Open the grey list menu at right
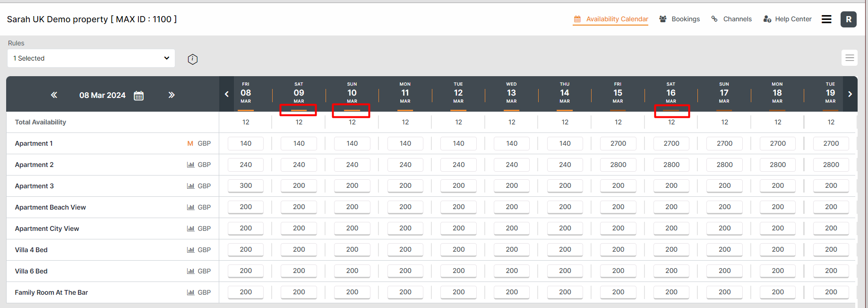Viewport: 868px width, 308px height. (849, 58)
